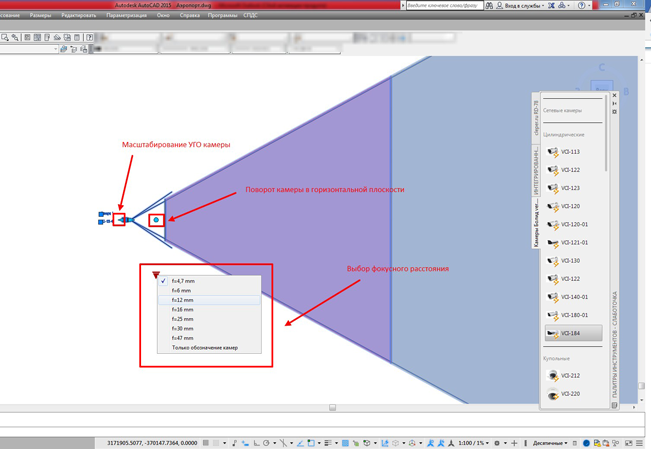Open the 1:100 / 1% scale dropdown
This screenshot has width=651, height=449.
click(473, 443)
